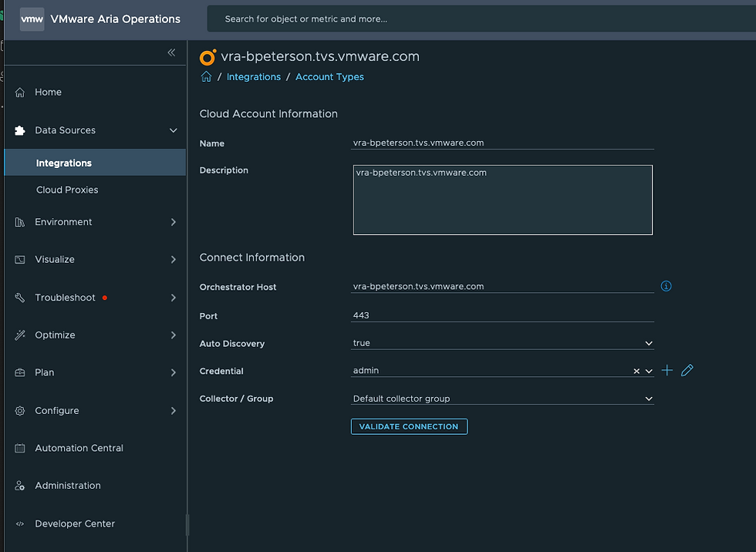Follow the Integrations breadcrumb link
The width and height of the screenshot is (756, 552).
click(x=254, y=77)
